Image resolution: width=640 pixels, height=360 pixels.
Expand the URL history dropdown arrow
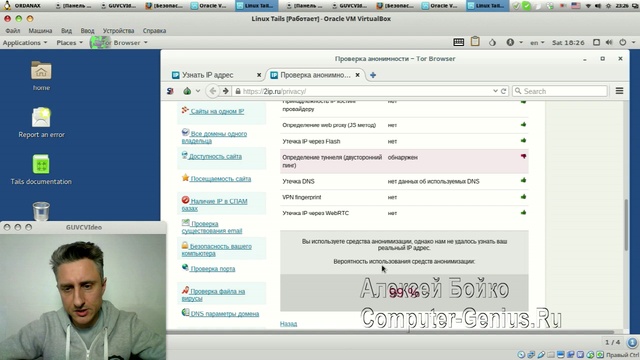(x=495, y=91)
